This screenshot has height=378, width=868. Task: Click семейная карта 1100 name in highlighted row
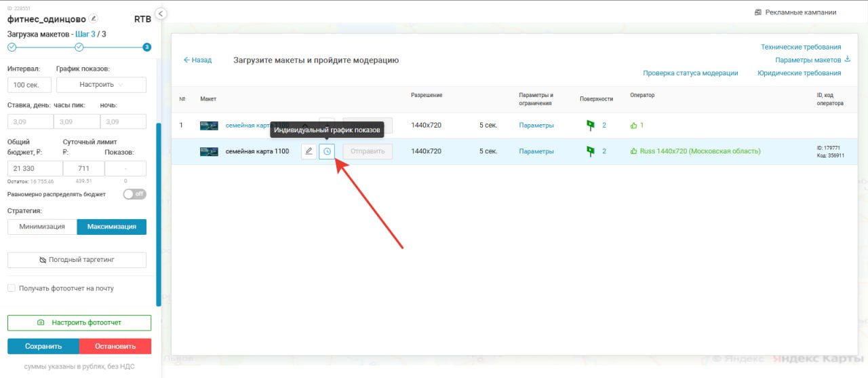258,151
